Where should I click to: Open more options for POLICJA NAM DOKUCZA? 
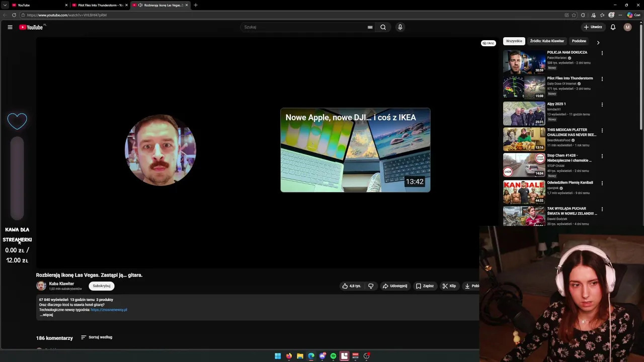602,53
